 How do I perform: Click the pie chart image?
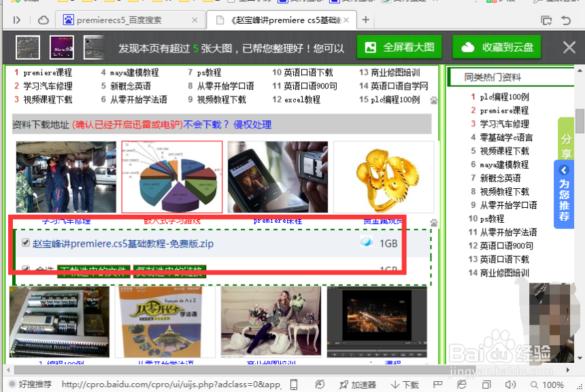coord(172,177)
